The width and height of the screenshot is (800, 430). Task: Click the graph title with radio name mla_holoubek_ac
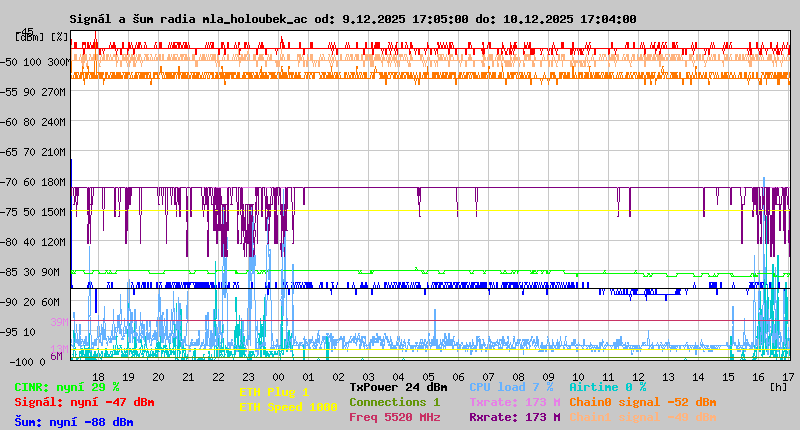tap(352, 19)
